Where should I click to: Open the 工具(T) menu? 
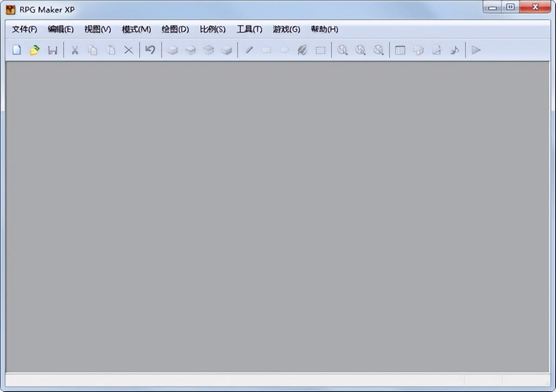[x=249, y=29]
